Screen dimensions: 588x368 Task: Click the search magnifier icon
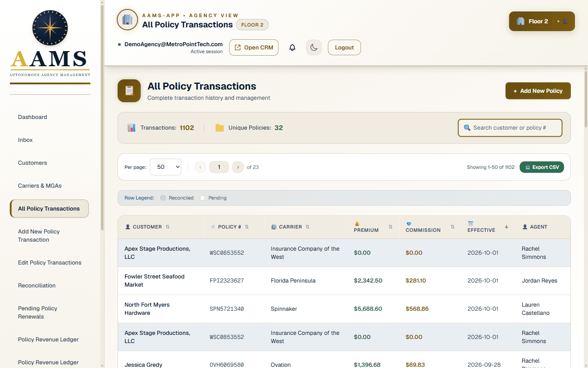[x=467, y=128]
